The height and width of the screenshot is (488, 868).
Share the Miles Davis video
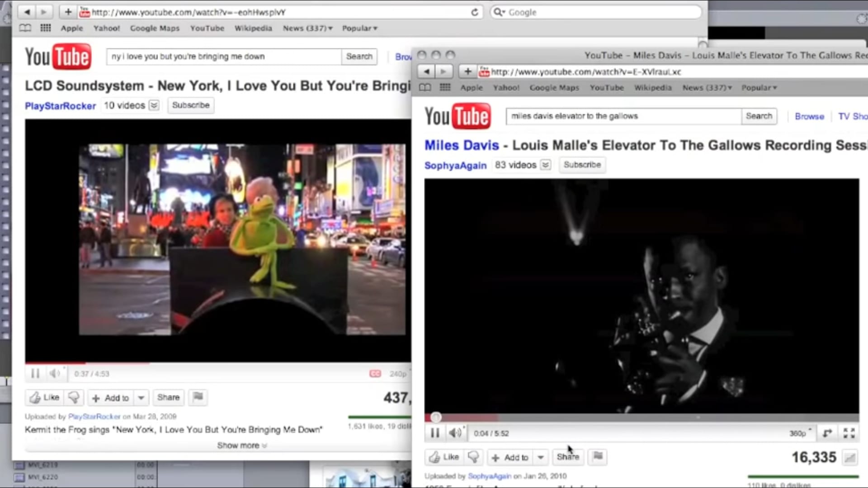tap(568, 457)
